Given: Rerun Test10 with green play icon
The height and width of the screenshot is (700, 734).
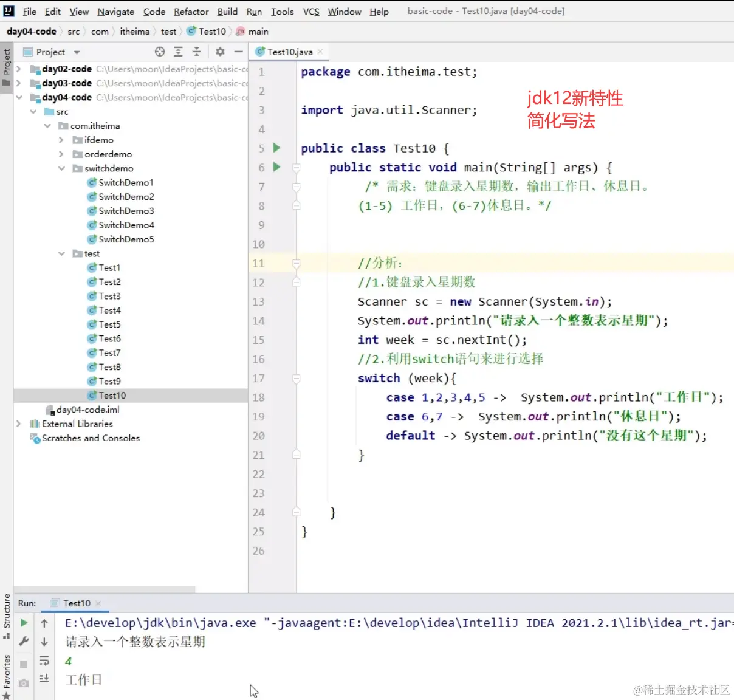Looking at the screenshot, I should pos(24,623).
